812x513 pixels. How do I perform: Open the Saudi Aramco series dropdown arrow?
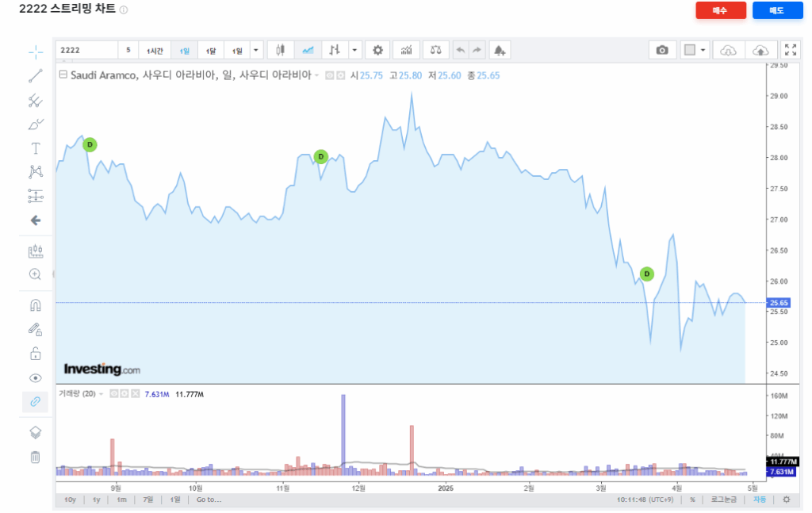click(x=317, y=75)
